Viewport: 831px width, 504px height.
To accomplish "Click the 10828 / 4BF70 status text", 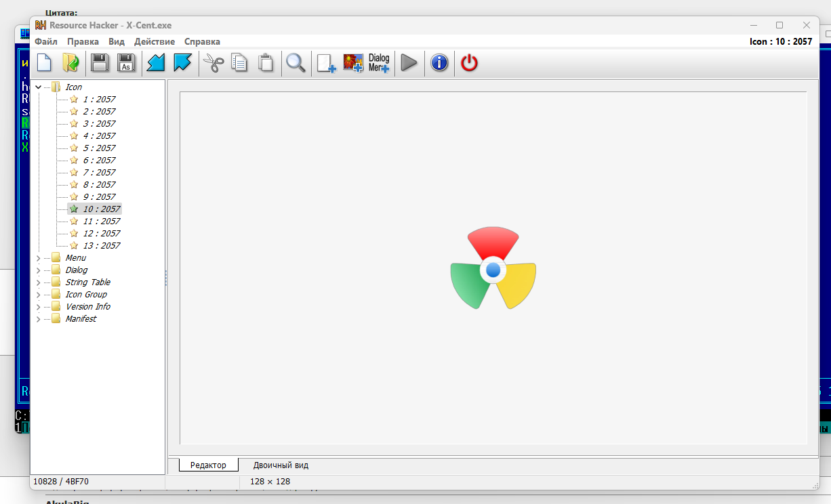I will 61,482.
